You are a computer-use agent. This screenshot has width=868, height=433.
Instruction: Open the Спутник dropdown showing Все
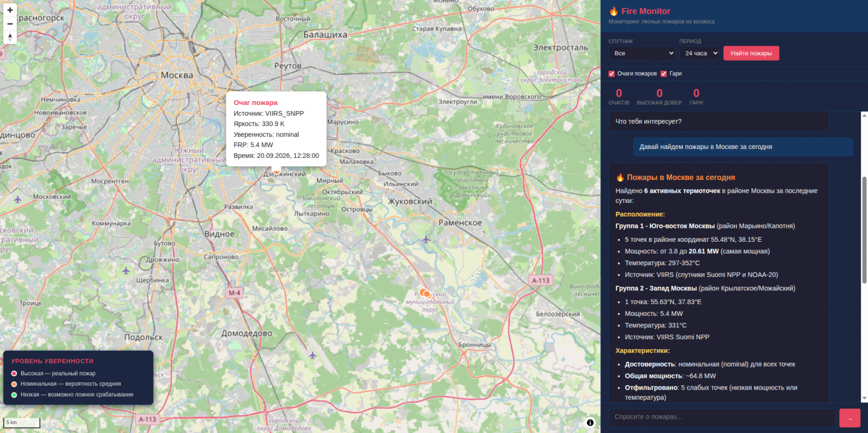tap(642, 53)
